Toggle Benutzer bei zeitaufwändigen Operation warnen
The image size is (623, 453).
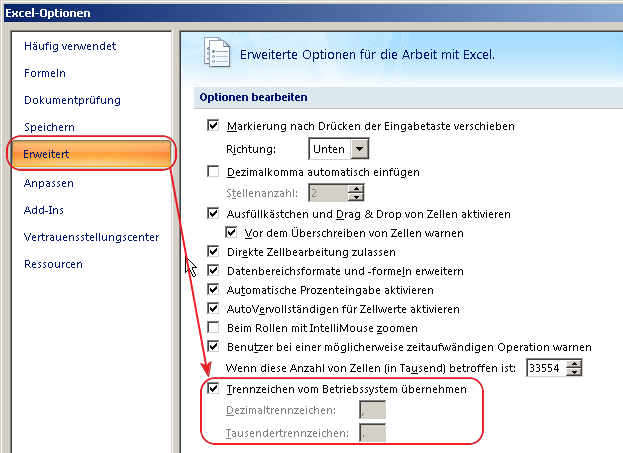(x=213, y=347)
